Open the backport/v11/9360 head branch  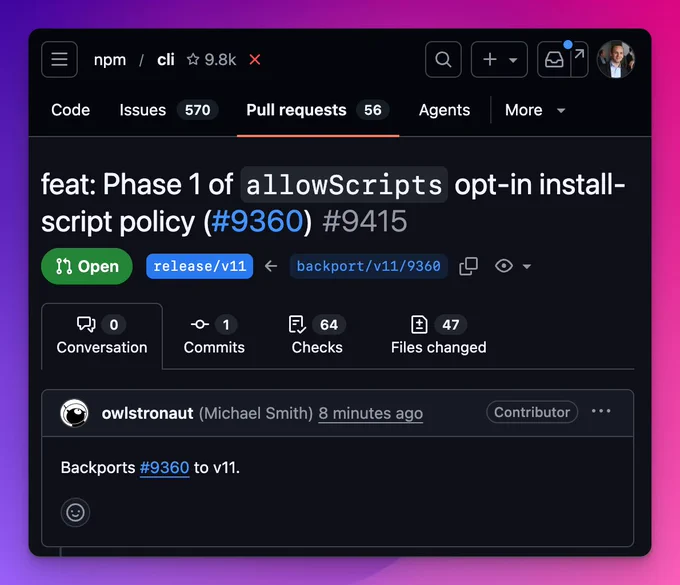[x=369, y=266]
